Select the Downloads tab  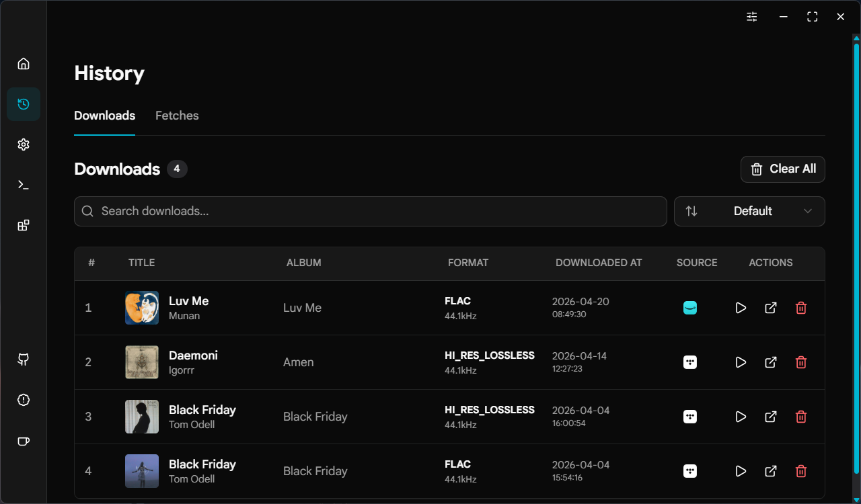(x=104, y=116)
